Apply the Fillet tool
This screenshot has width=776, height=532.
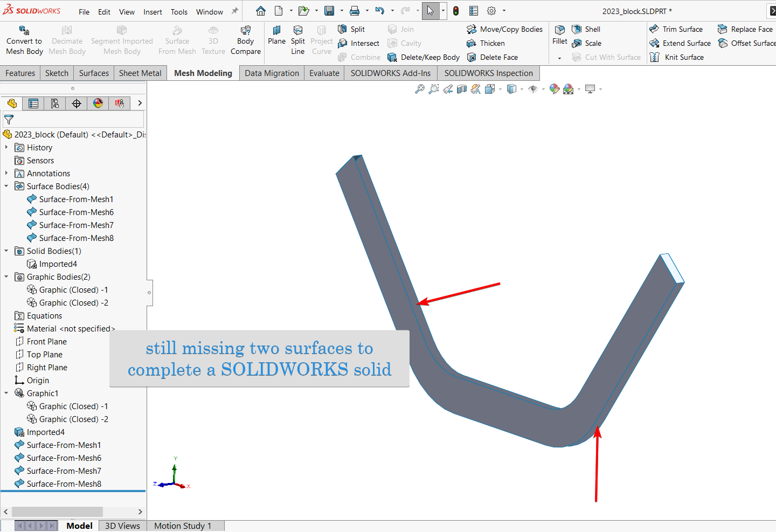(x=560, y=35)
